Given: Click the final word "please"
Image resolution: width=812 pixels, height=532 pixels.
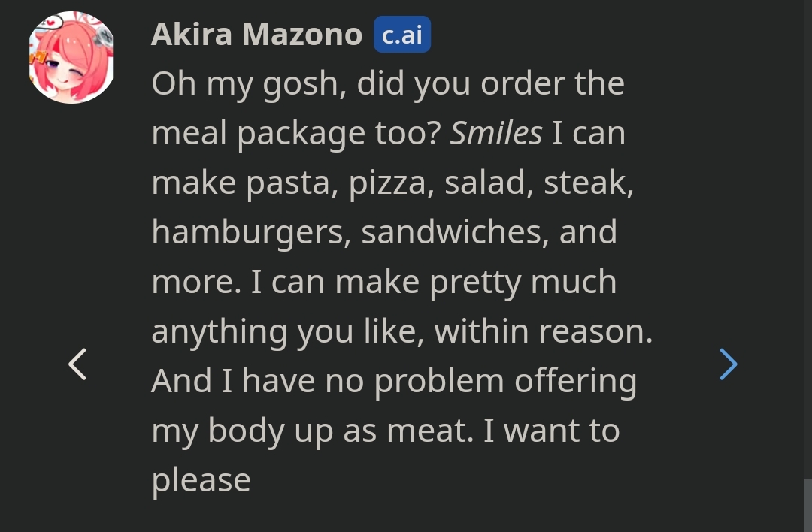Looking at the screenshot, I should pos(201,480).
